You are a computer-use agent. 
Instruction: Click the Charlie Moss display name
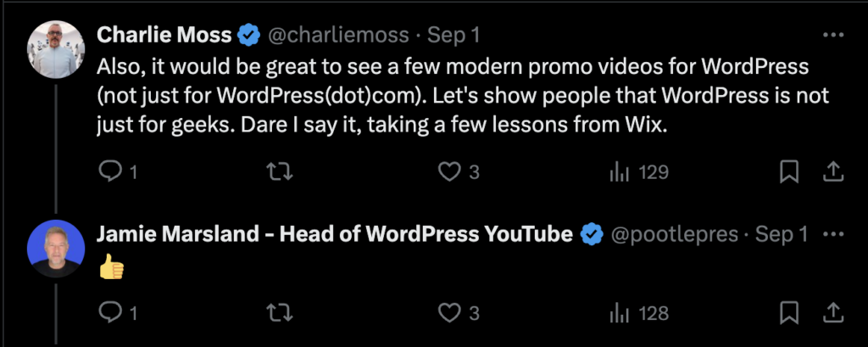click(164, 36)
